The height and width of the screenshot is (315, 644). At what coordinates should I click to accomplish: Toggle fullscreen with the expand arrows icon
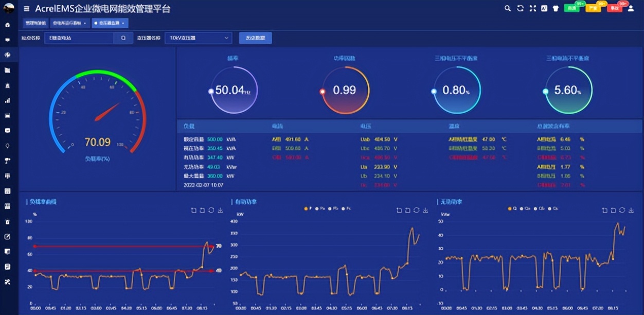pos(532,8)
